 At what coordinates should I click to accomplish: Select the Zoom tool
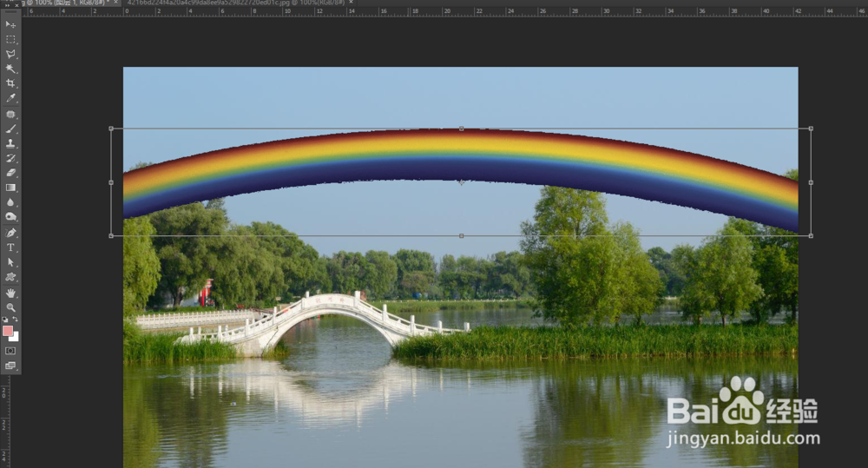click(x=10, y=307)
